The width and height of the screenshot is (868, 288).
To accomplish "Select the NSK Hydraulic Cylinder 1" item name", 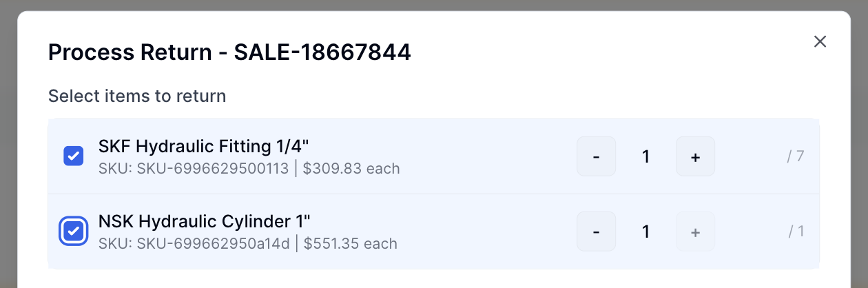I will (205, 221).
